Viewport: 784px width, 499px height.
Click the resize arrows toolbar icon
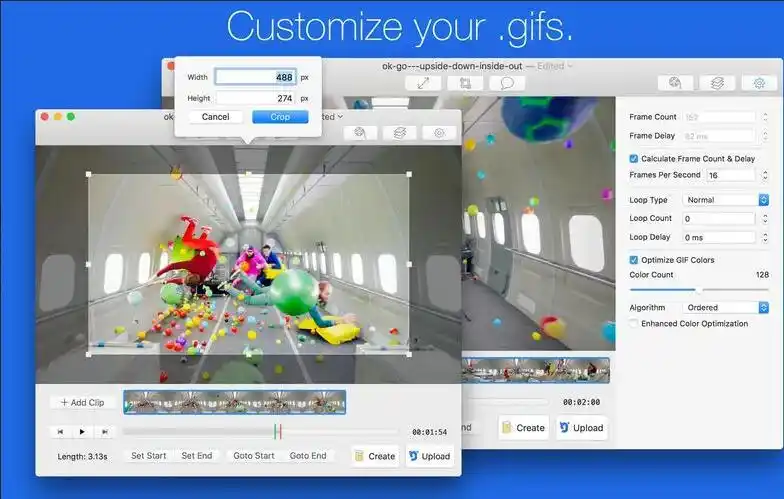[423, 83]
